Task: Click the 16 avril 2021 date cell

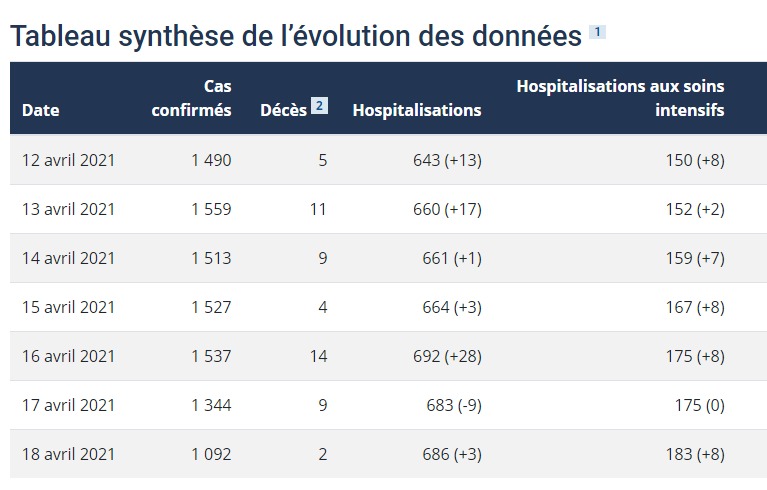Action: pyautogui.click(x=68, y=356)
